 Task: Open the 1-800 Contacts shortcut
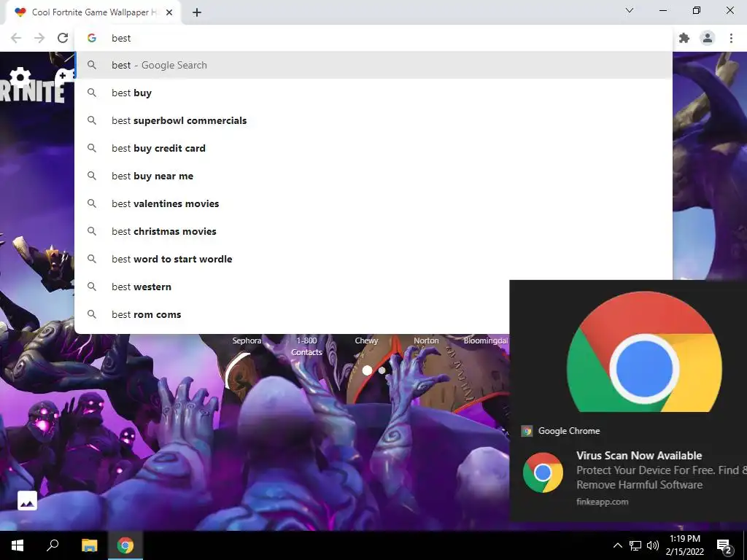coord(306,346)
